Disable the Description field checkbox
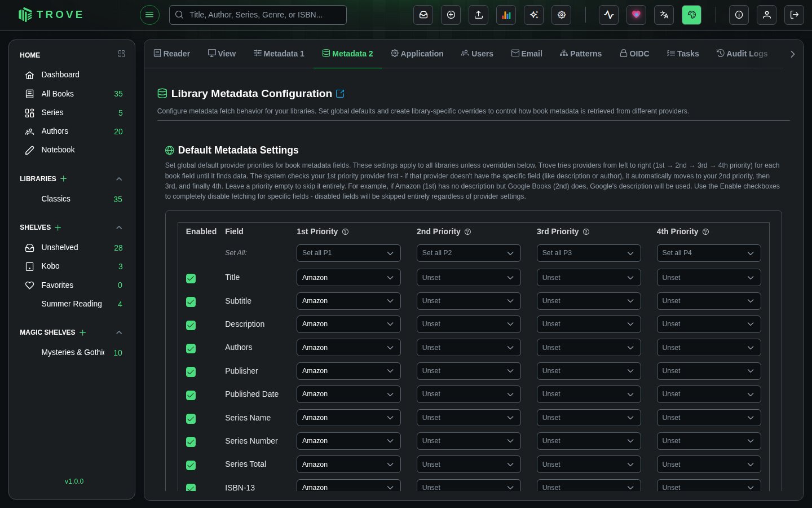Image resolution: width=812 pixels, height=508 pixels. point(191,325)
